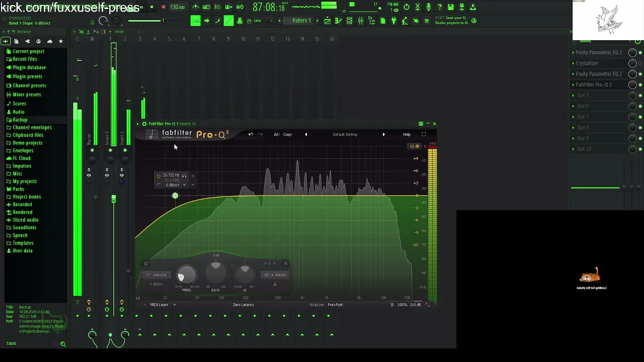Click the tempo field showing 130
This screenshot has width=644, height=362.
click(x=177, y=7)
